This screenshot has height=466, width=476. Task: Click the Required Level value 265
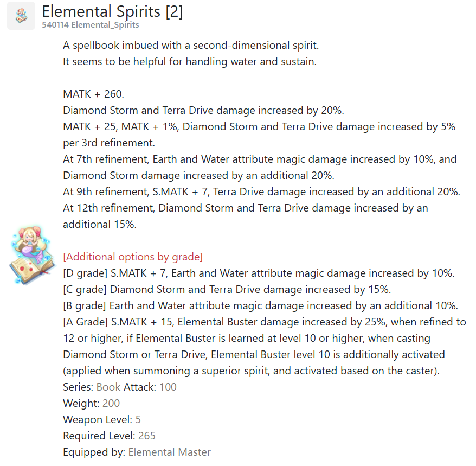(x=147, y=436)
